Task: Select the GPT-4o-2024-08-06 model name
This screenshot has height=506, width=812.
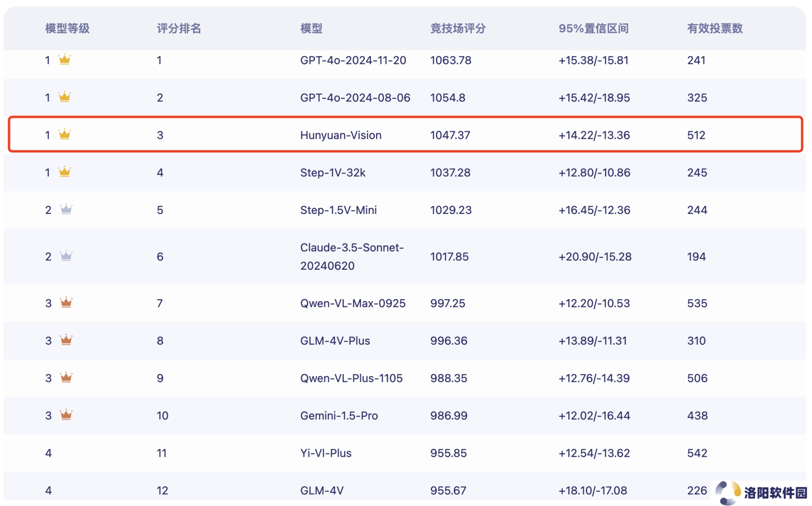Action: point(355,98)
